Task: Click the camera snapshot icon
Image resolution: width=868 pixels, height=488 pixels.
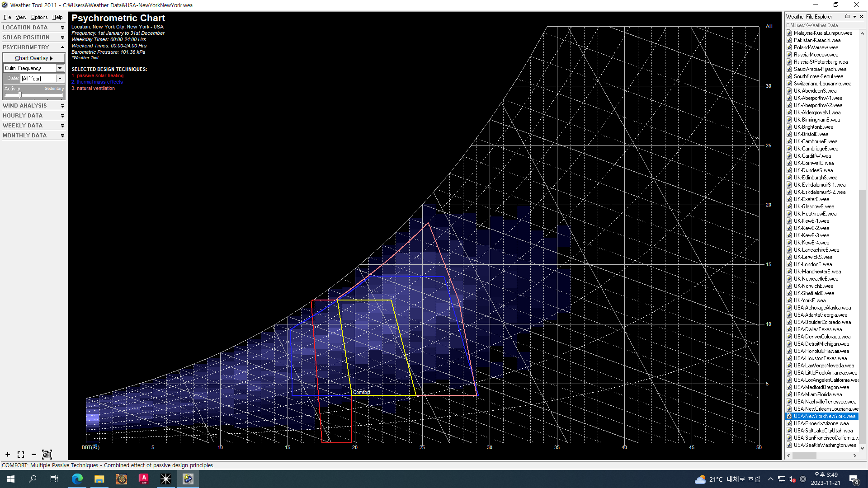Action: coord(47,455)
